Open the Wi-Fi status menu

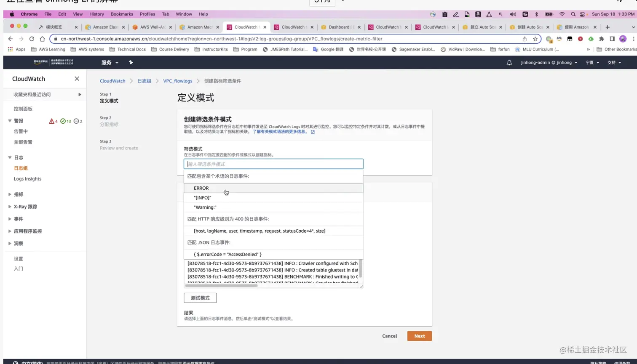tap(562, 14)
